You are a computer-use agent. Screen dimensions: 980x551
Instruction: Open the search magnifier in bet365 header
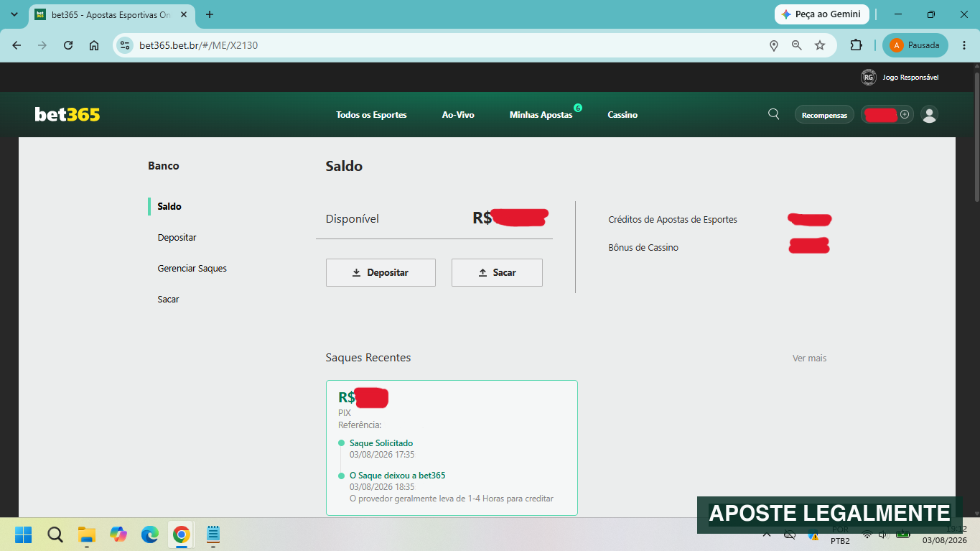point(773,114)
